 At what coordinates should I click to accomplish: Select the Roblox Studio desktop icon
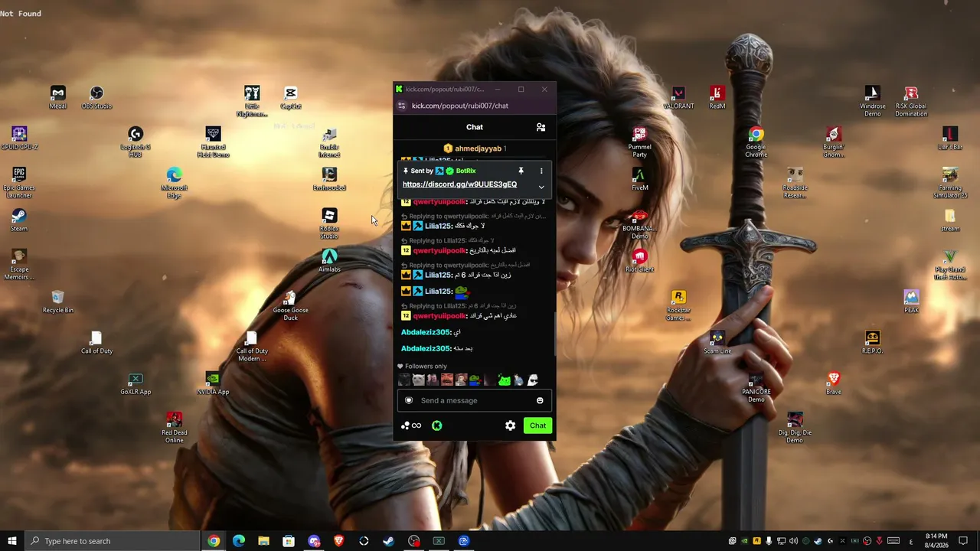tap(329, 224)
